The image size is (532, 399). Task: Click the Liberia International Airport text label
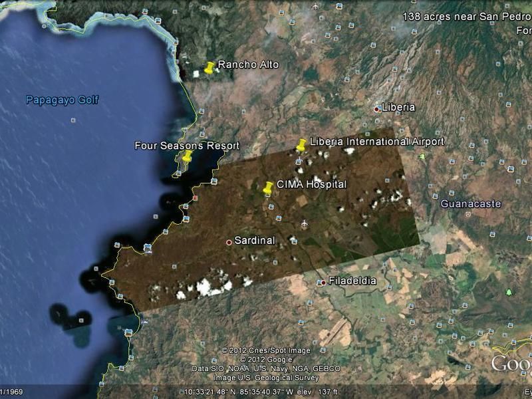point(376,142)
